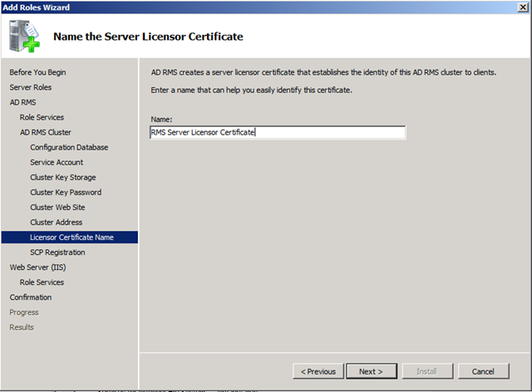Viewport: 532px width, 392px height.
Task: Go back with the < Previous button
Action: [318, 371]
